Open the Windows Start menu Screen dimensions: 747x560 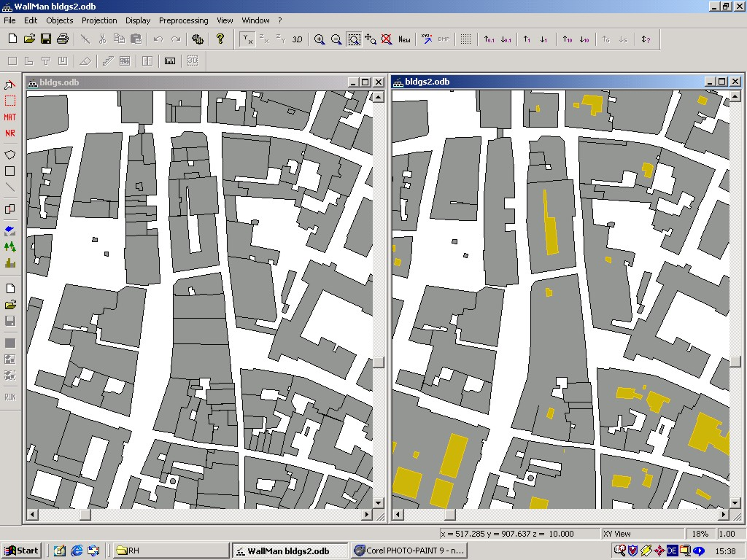[20, 550]
